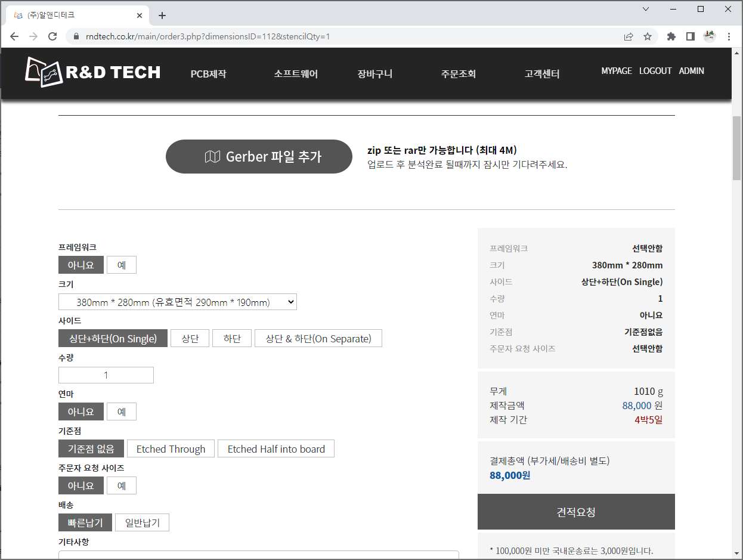
Task: Go to 장바구니 in the navigation
Action: (x=374, y=74)
